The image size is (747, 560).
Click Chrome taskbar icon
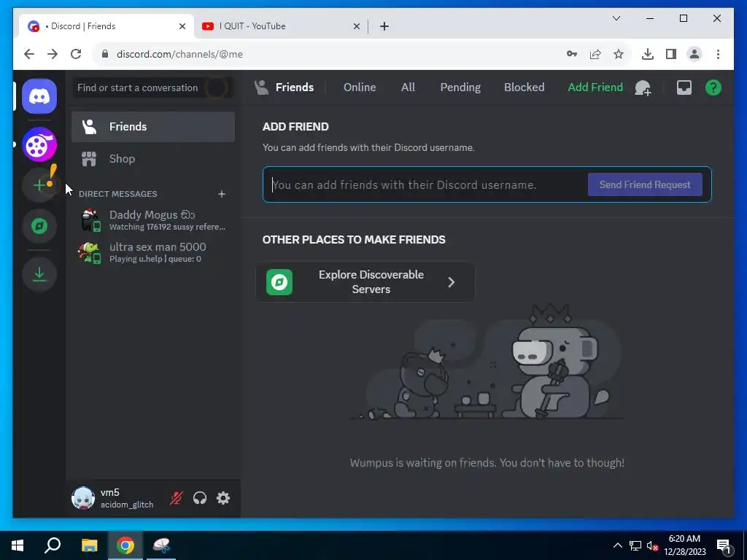tap(125, 545)
